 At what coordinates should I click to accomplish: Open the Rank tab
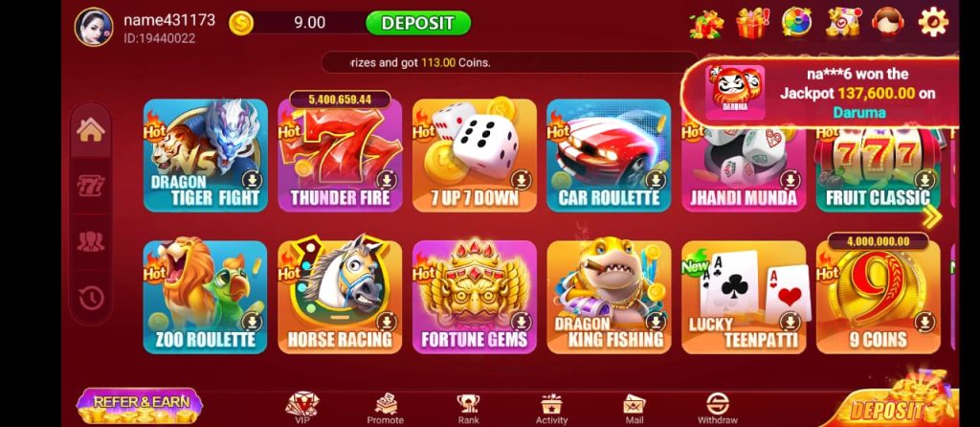pyautogui.click(x=468, y=409)
